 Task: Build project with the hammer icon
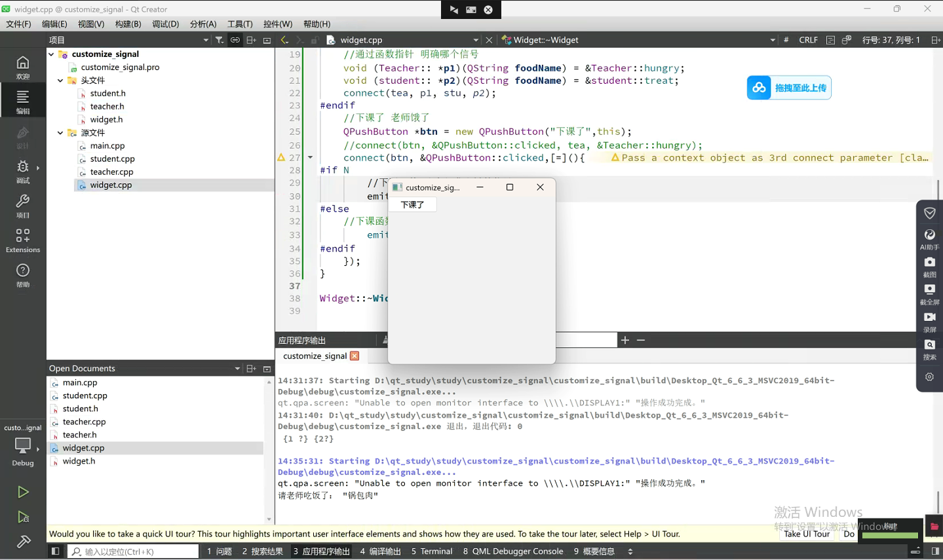click(23, 542)
